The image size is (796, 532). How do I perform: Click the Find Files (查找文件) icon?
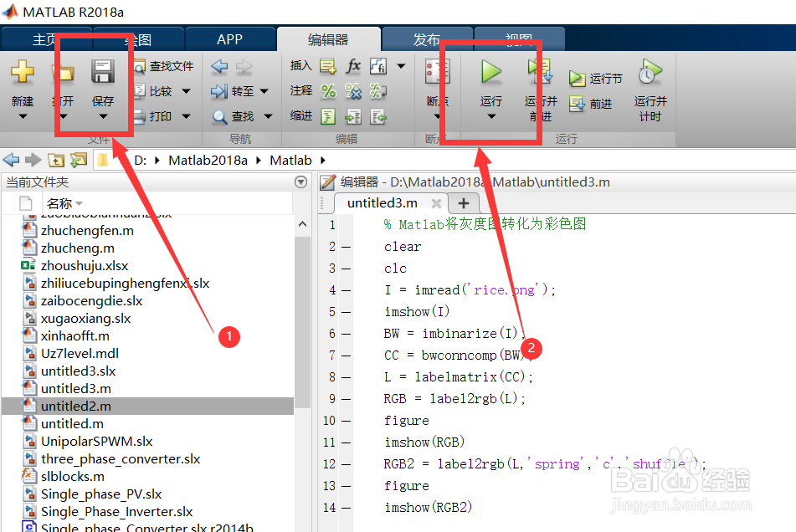(140, 66)
